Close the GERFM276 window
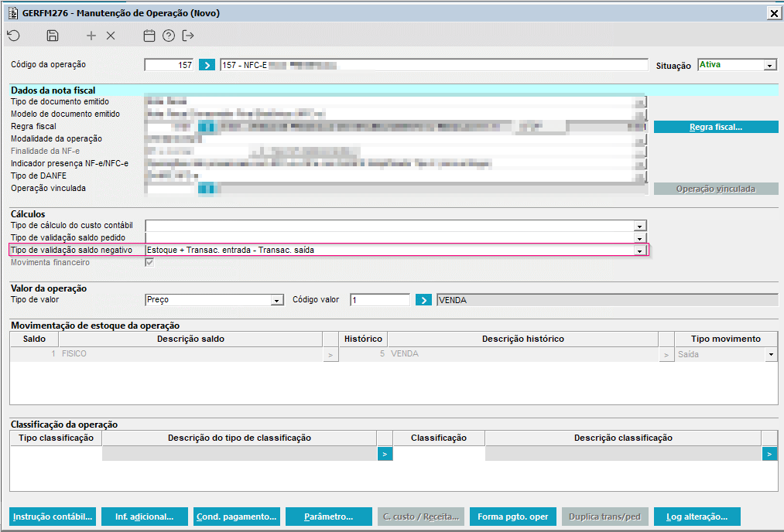The image size is (784, 532). pyautogui.click(x=773, y=13)
